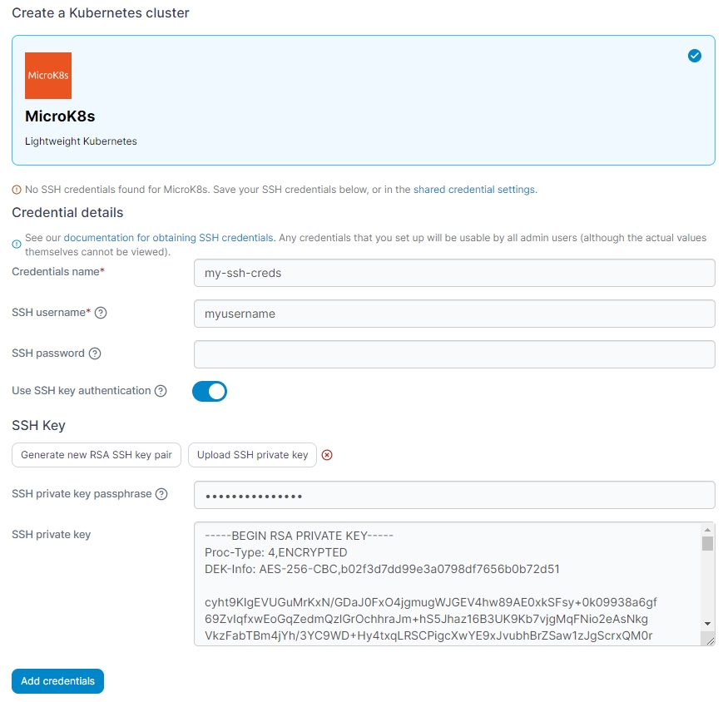Click the private key textarea scroll up arrow
728x702 pixels.
coord(707,529)
